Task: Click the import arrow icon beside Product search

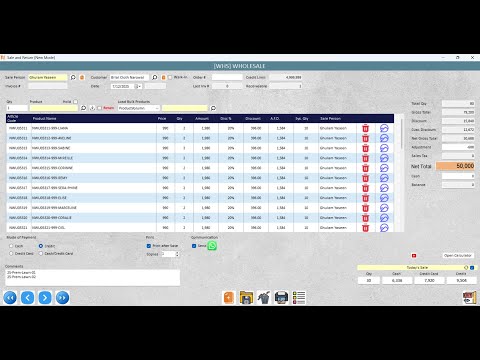Action: click(x=92, y=108)
